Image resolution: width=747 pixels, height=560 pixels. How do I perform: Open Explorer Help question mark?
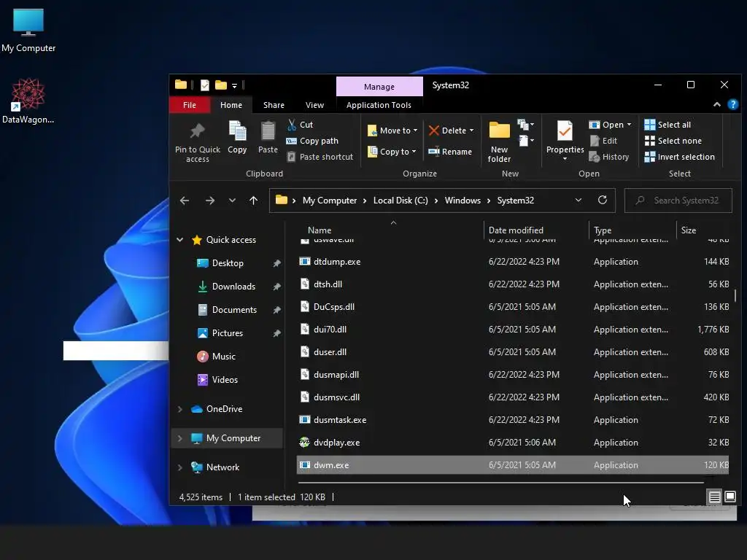(732, 105)
